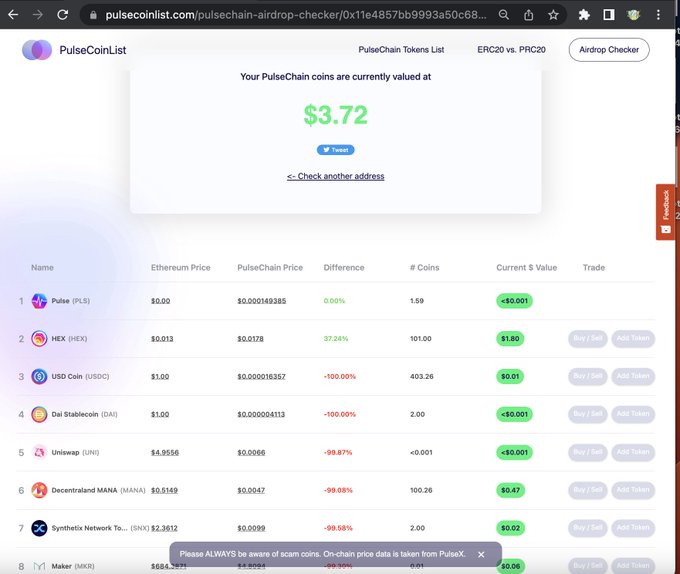Open the browser three-dot menu
680x574 pixels.
click(x=658, y=15)
